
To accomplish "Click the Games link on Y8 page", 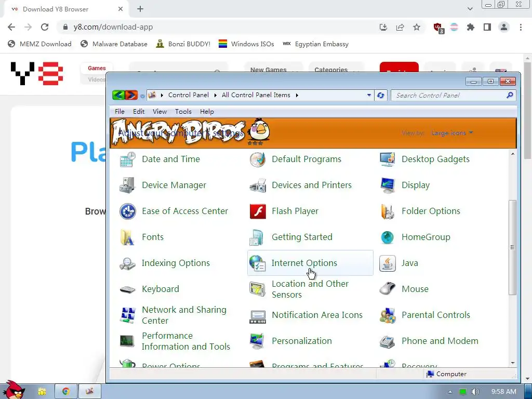I will pos(97,68).
